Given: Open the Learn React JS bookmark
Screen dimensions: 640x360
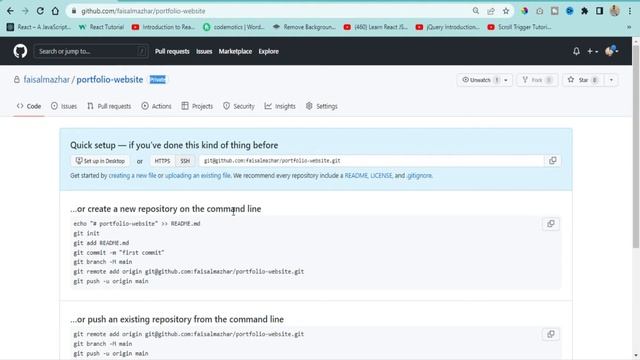Looking at the screenshot, I should coord(376,27).
